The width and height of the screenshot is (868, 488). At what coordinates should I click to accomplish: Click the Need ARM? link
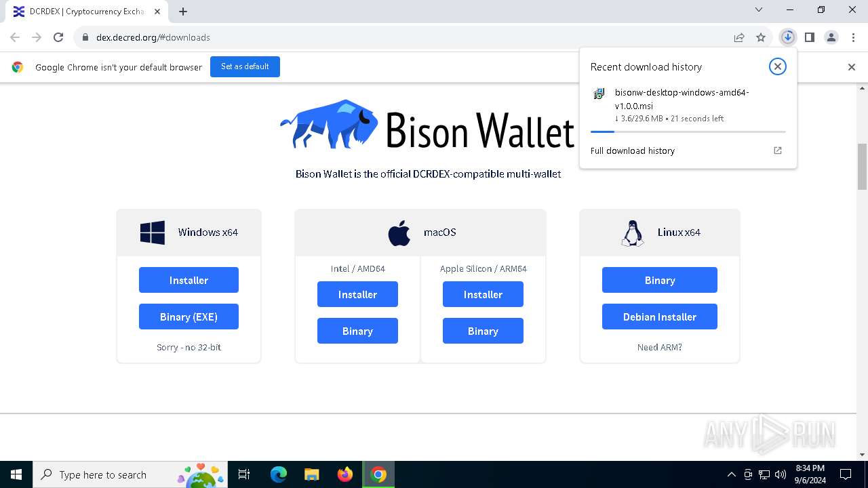660,347
